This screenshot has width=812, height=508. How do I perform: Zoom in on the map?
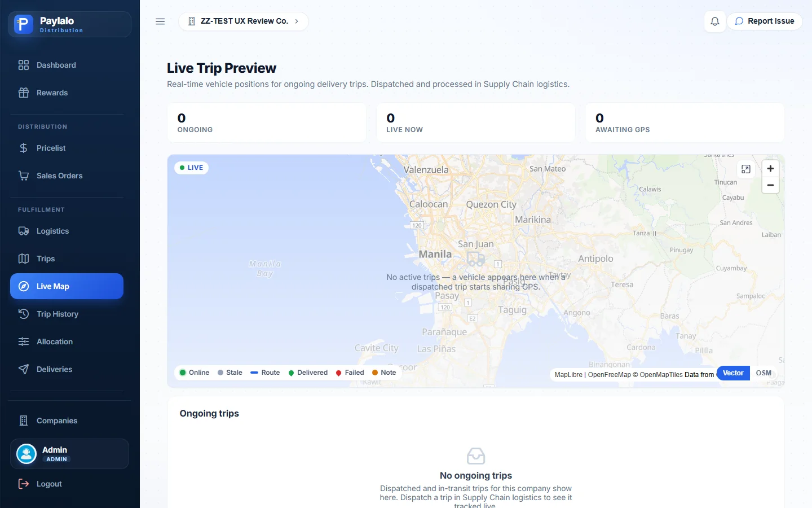click(x=770, y=169)
